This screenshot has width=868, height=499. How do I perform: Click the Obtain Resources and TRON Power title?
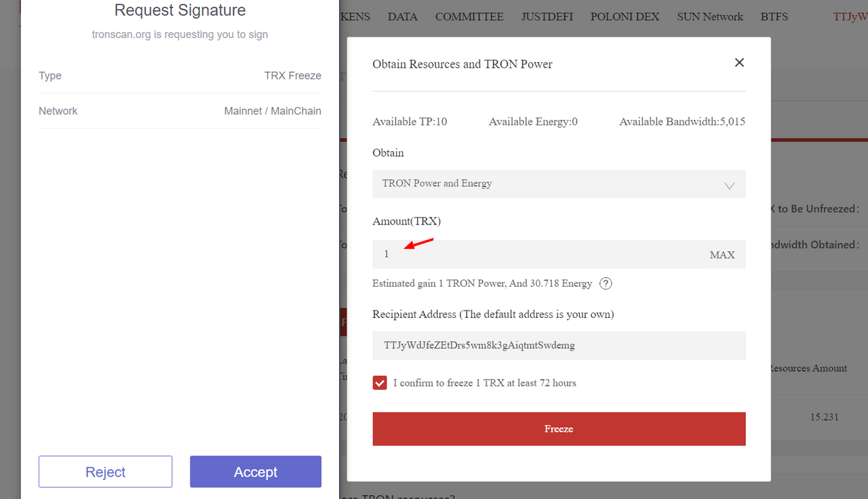coord(462,64)
